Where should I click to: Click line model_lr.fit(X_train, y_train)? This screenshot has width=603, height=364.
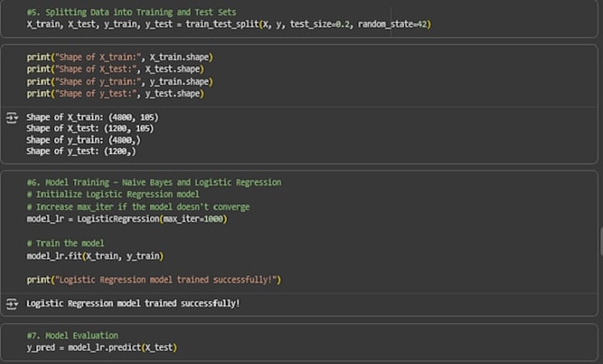pyautogui.click(x=95, y=256)
